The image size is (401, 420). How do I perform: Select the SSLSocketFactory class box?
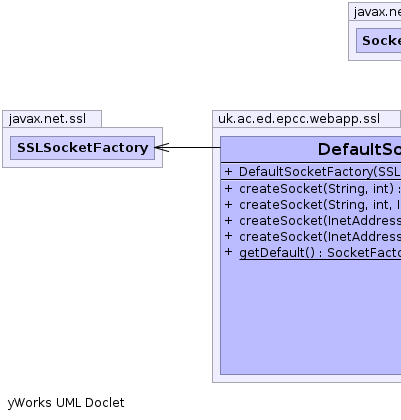tap(82, 148)
